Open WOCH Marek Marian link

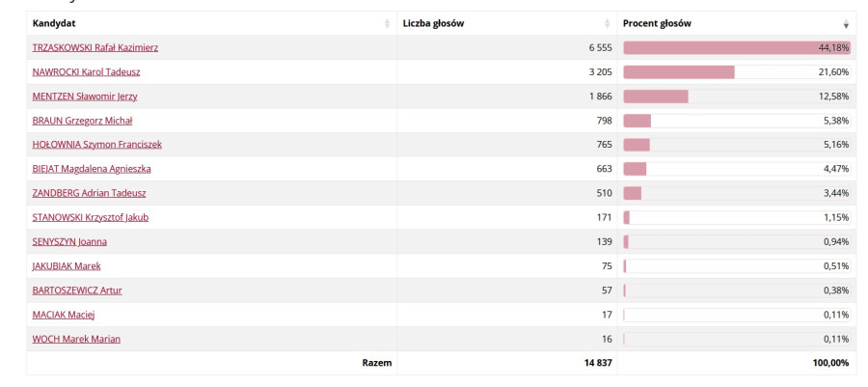[x=76, y=339]
